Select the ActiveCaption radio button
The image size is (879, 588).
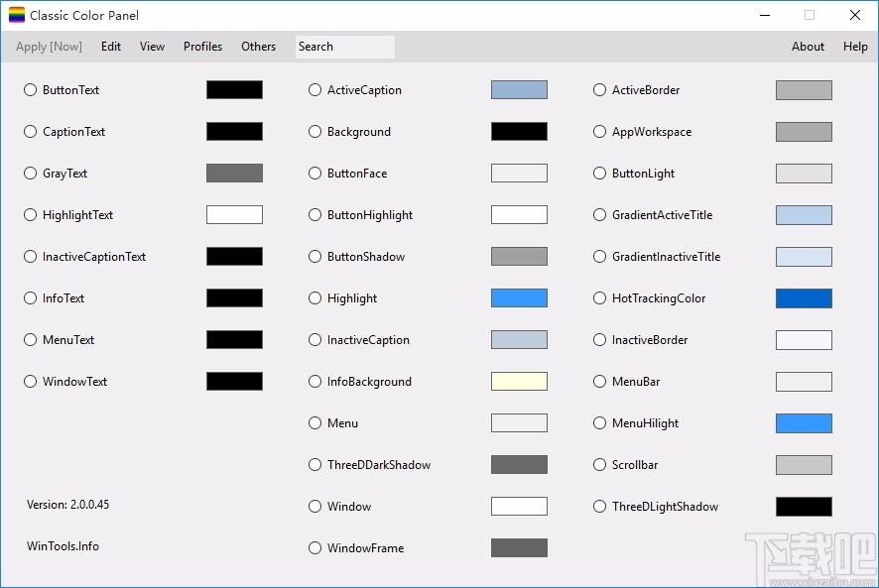coord(315,90)
